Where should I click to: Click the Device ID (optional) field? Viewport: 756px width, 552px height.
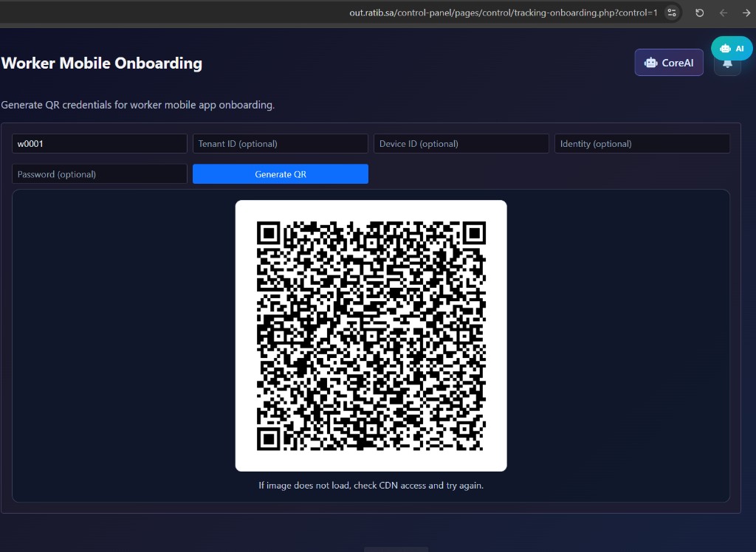coord(461,144)
